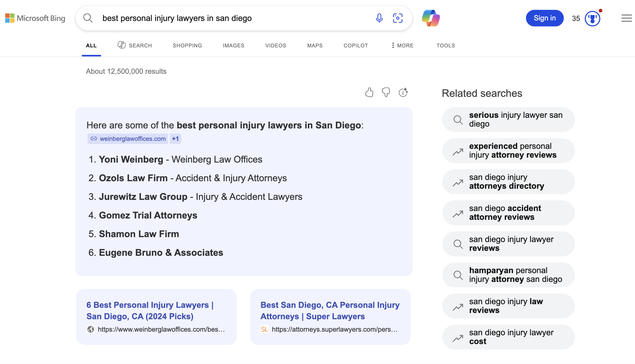
Task: Search serious injury lawyer san diego
Action: click(x=508, y=120)
